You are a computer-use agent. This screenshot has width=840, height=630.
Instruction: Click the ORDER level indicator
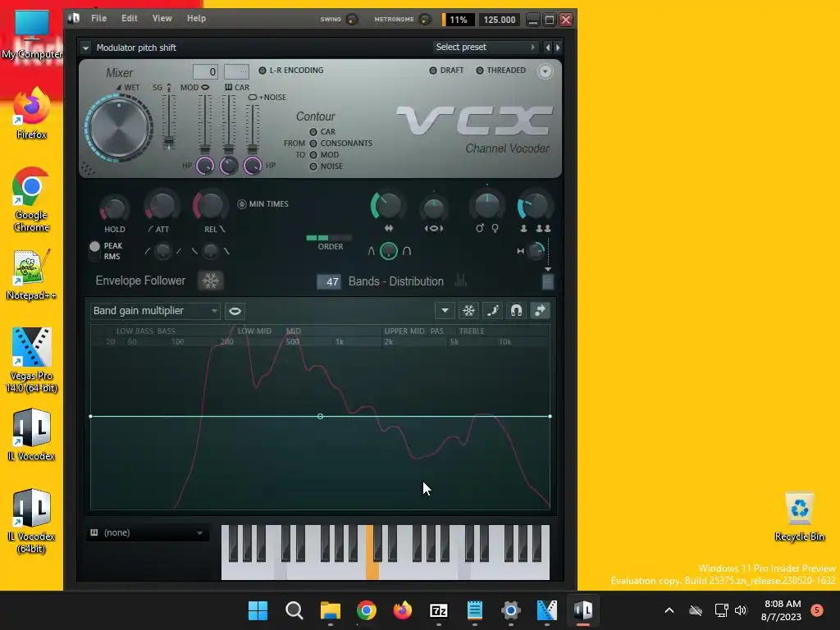point(329,238)
